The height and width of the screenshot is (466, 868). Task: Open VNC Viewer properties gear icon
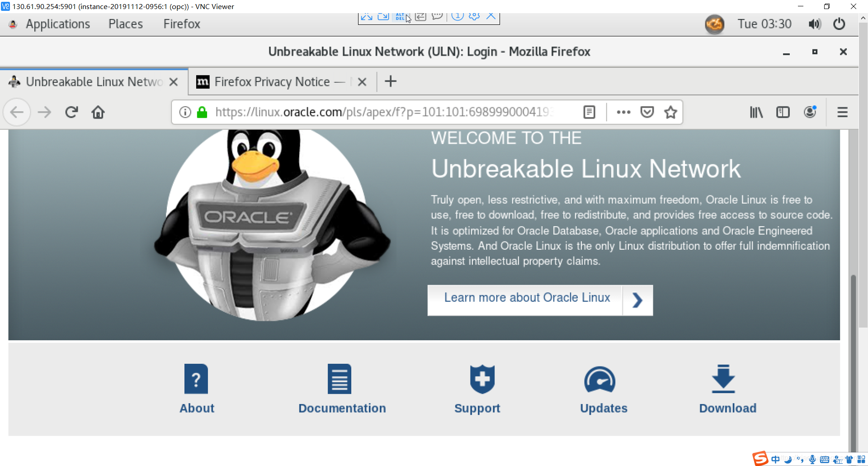[474, 17]
